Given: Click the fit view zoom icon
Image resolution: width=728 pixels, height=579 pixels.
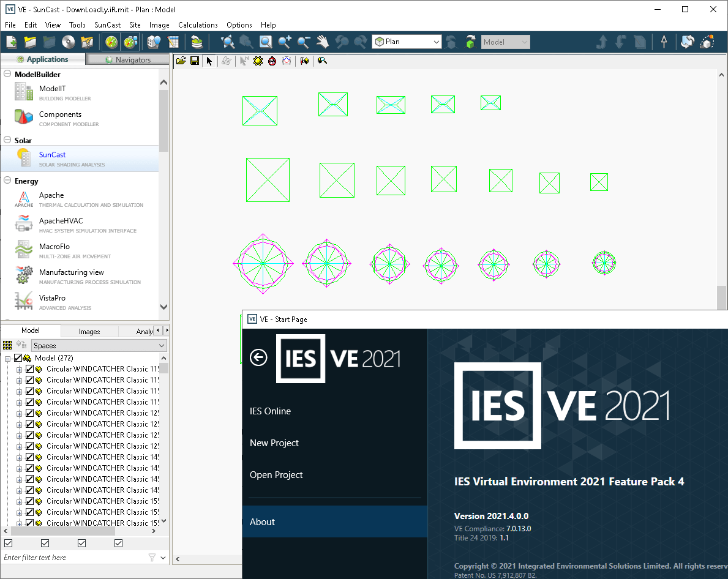Looking at the screenshot, I should 228,42.
